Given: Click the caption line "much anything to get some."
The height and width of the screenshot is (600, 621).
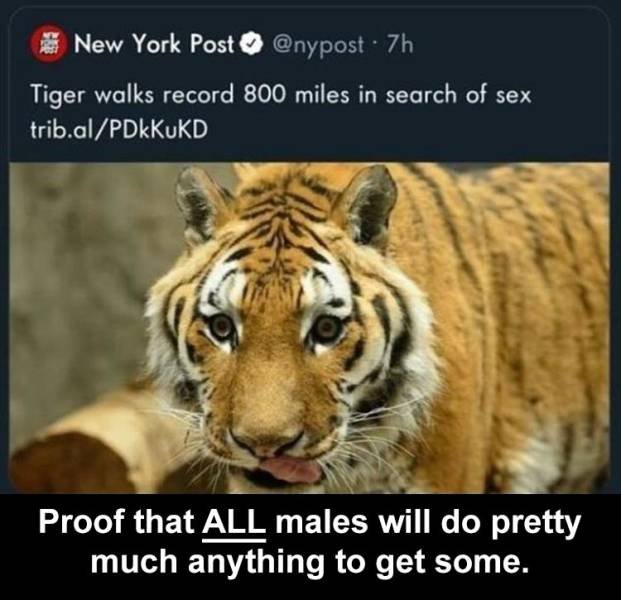Looking at the screenshot, I should [x=310, y=562].
